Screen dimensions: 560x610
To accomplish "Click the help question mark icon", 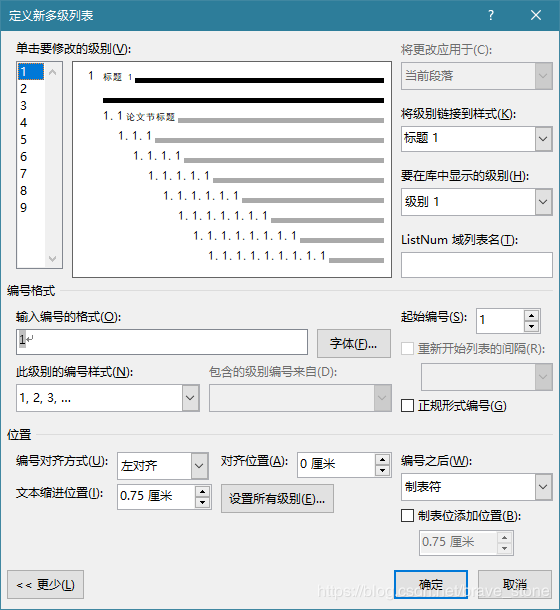I will pos(491,15).
